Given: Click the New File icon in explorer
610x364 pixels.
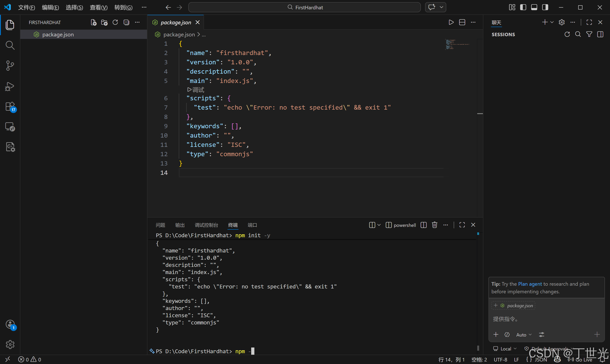Looking at the screenshot, I should pyautogui.click(x=94, y=22).
